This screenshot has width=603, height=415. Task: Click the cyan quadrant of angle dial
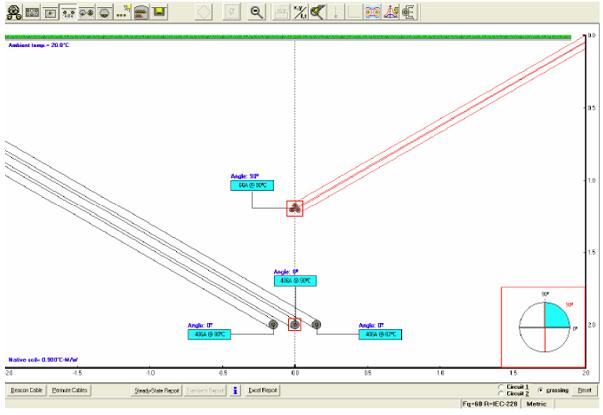click(557, 314)
